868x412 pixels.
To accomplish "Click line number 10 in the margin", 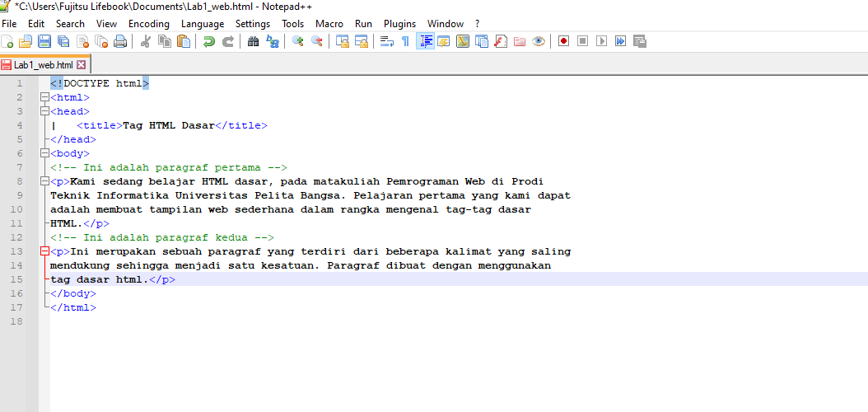I will click(x=16, y=210).
